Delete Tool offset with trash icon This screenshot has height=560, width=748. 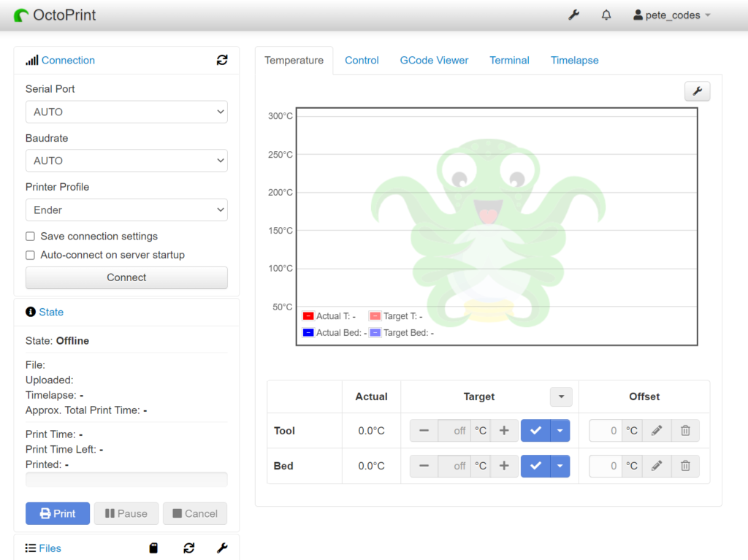(x=685, y=431)
